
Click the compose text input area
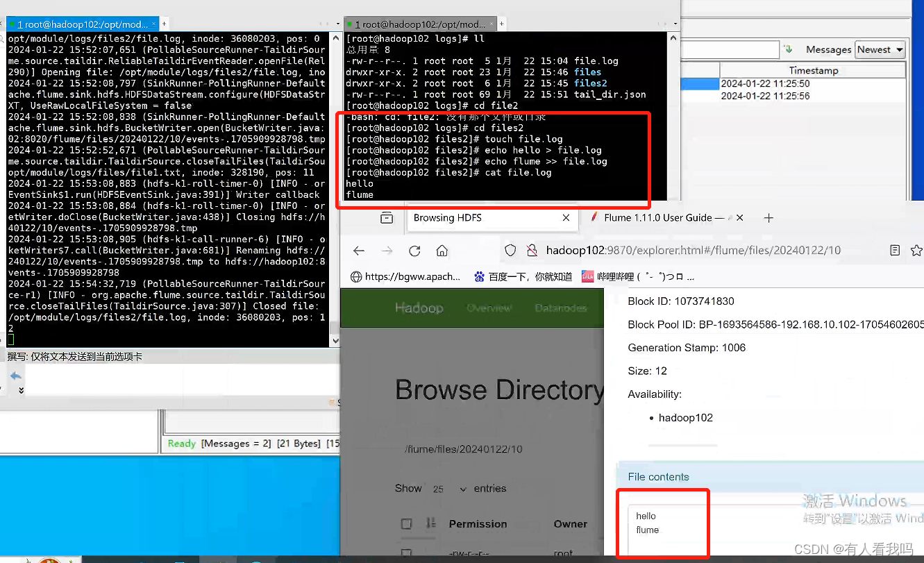(182, 380)
